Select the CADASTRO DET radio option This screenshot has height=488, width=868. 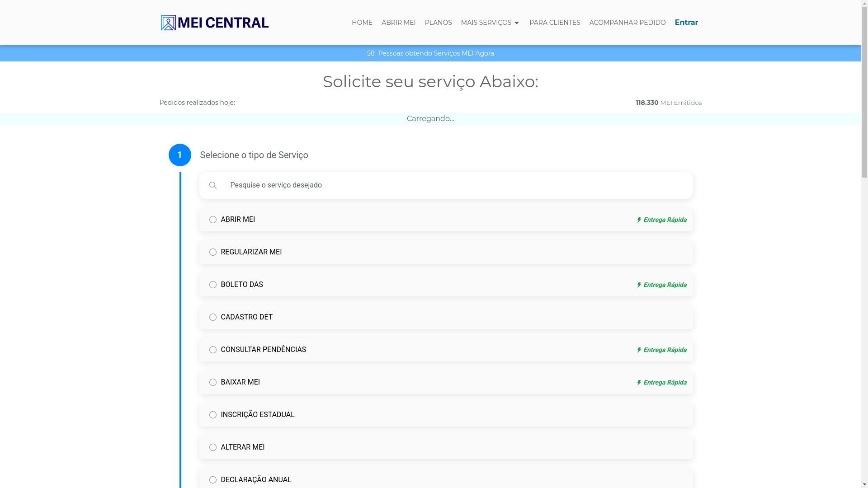pyautogui.click(x=213, y=317)
